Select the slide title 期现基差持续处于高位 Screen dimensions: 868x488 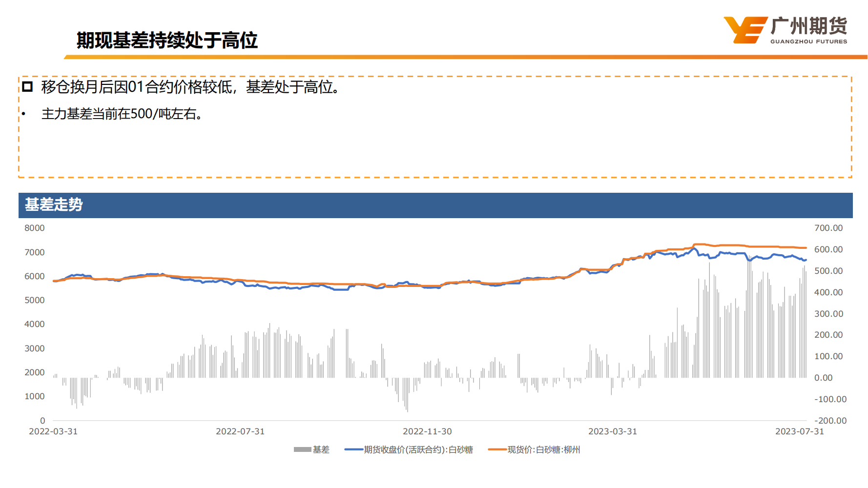click(x=167, y=40)
